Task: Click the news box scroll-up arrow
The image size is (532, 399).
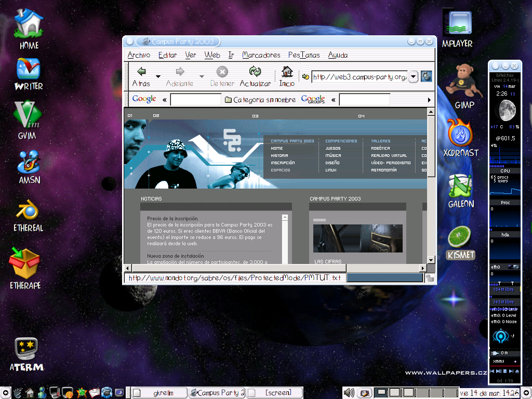Action: pyautogui.click(x=285, y=217)
